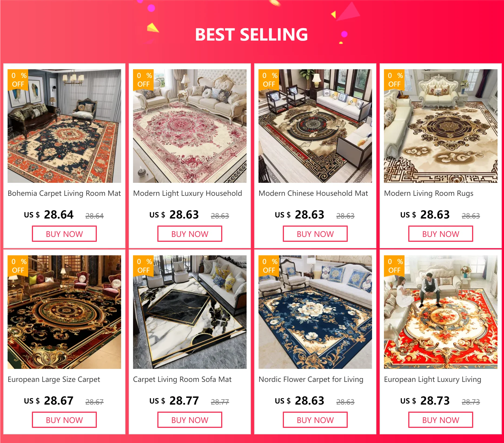Buy the Bohemia Carpet Living Room Mat
Viewport: 504px width, 443px height.
click(64, 234)
